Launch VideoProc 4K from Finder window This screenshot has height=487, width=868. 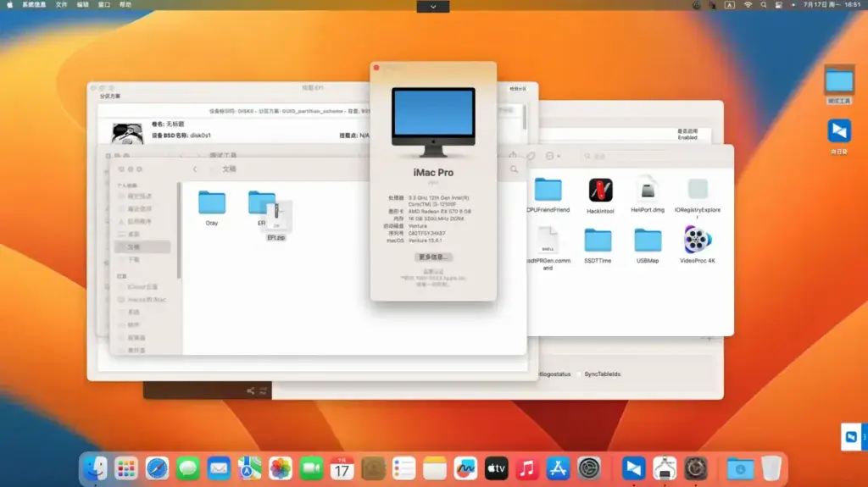click(698, 241)
